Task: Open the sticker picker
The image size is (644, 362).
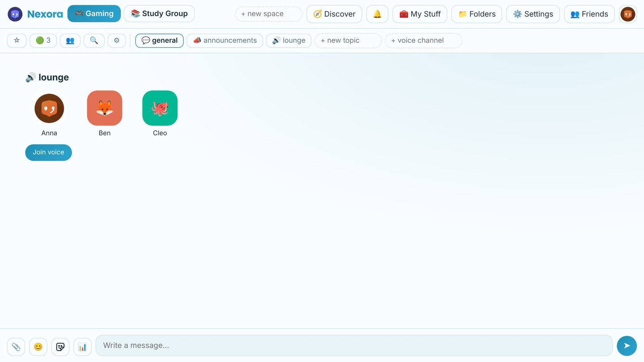Action: [60, 347]
